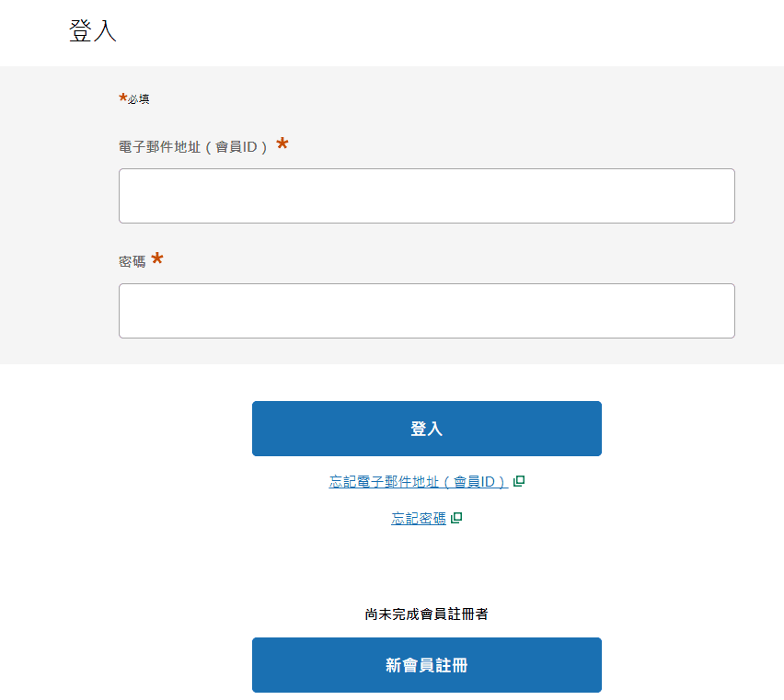The image size is (784, 700).
Task: Click the required asterisk next to 密碼 label
Action: click(157, 259)
